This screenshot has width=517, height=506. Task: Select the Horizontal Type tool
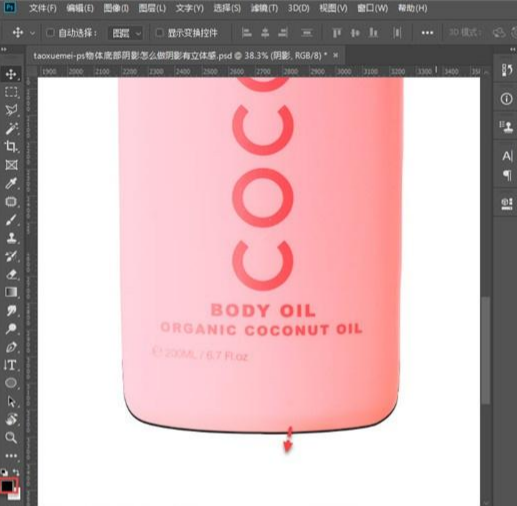pyautogui.click(x=11, y=365)
